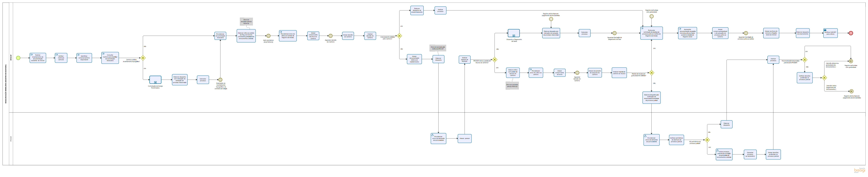
Task: Select timer 'Aguardar finalização do pagamento de taxa'
Action: pyautogui.click(x=615, y=33)
